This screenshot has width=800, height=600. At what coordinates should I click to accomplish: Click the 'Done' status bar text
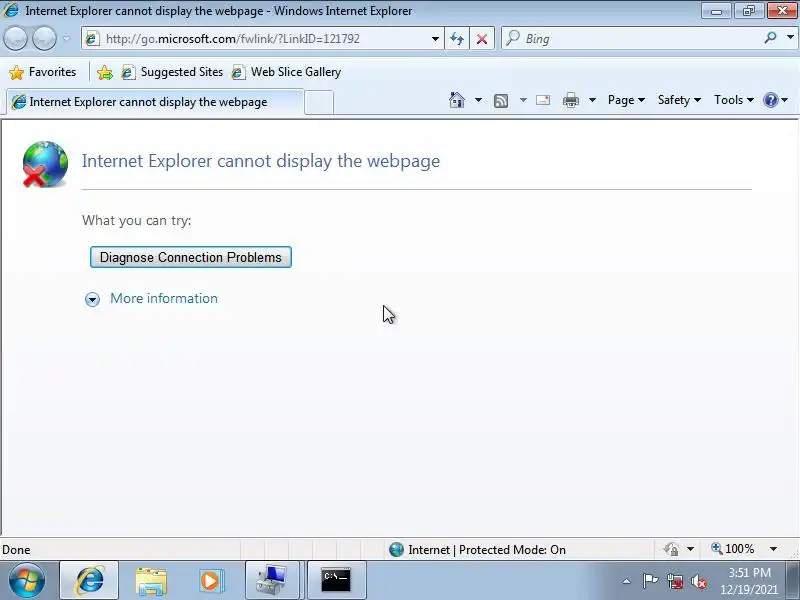pos(16,550)
